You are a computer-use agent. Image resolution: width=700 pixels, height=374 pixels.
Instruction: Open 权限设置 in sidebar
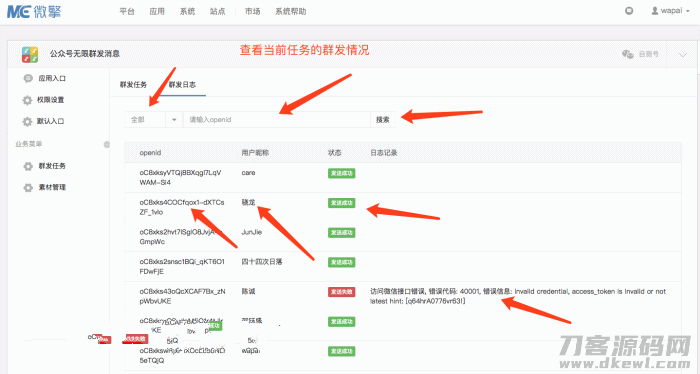tap(50, 100)
